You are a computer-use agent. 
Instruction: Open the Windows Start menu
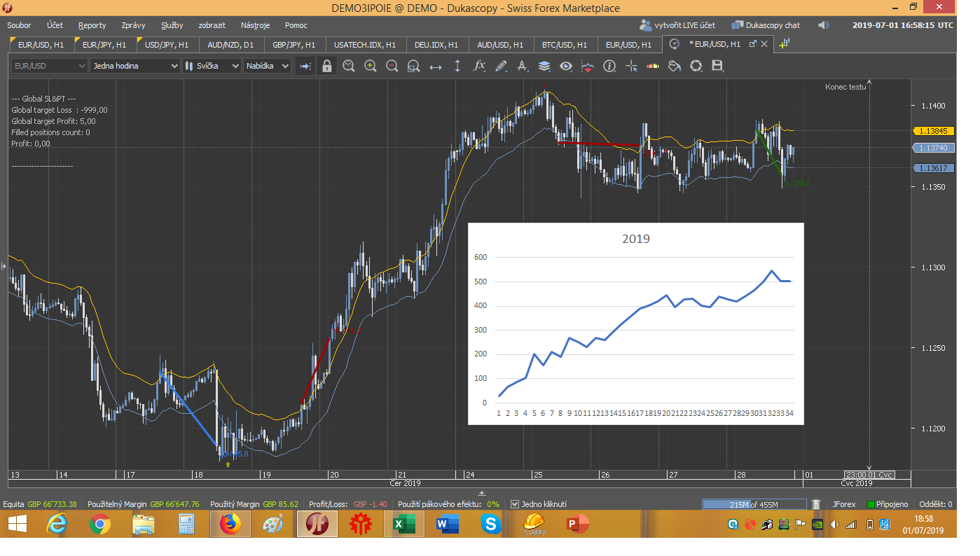17,524
